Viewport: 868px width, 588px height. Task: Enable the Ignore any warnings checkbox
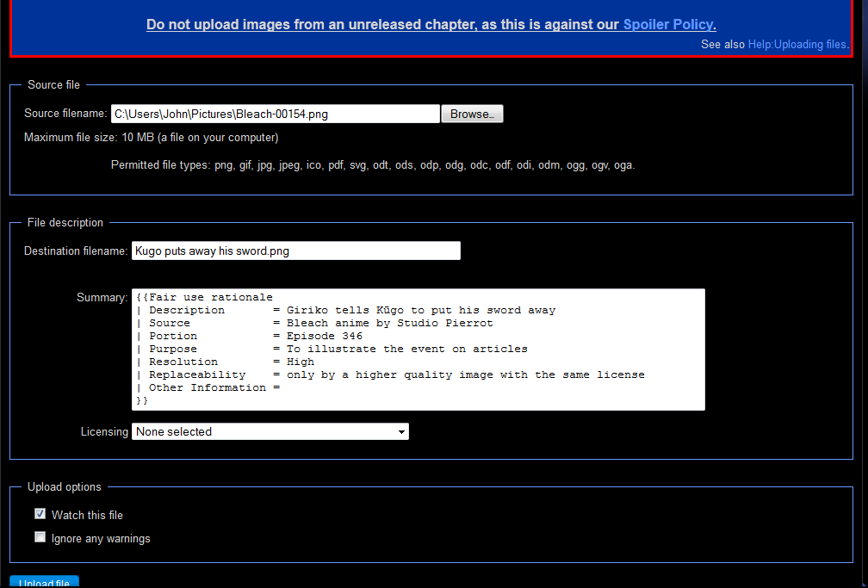pos(40,537)
